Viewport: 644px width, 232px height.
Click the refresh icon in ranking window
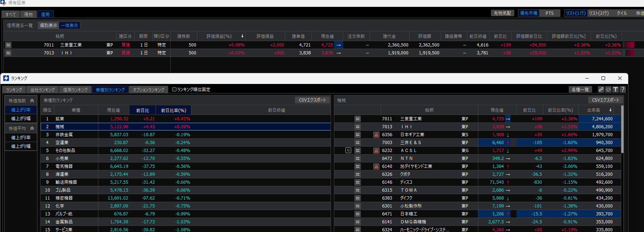[x=608, y=89]
